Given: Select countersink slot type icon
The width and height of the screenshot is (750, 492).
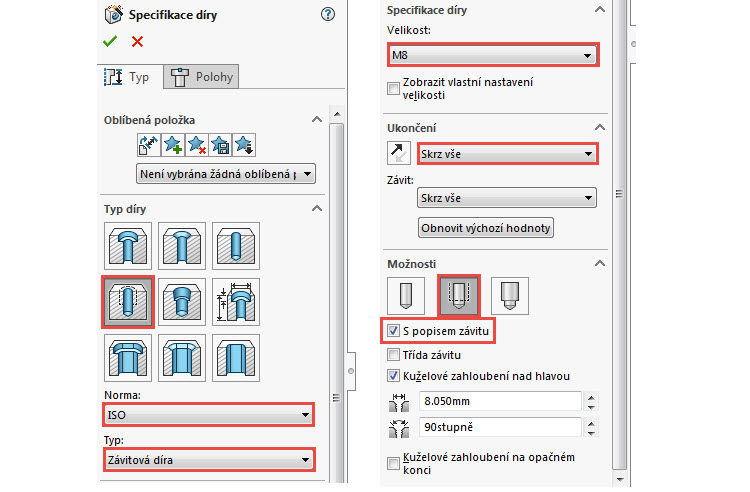Looking at the screenshot, I should pos(182,358).
